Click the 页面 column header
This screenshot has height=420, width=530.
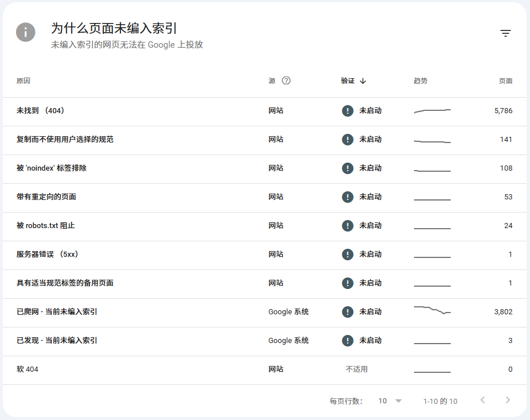tap(506, 81)
